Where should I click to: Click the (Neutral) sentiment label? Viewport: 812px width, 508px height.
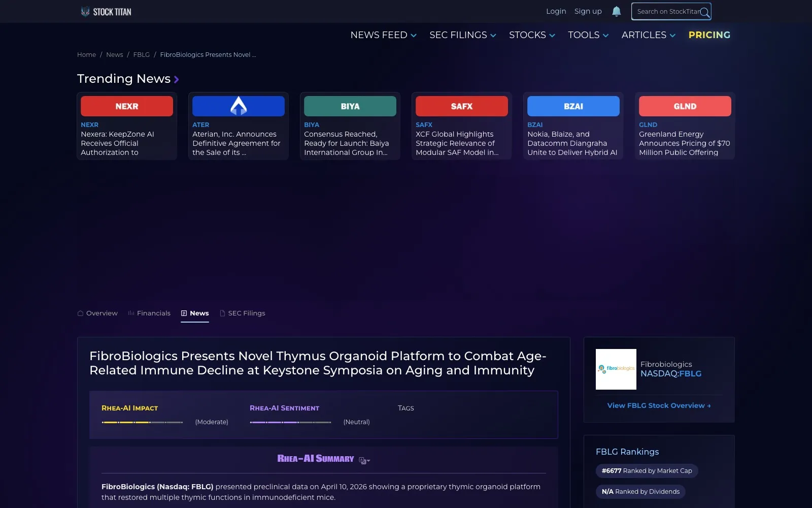click(x=357, y=422)
